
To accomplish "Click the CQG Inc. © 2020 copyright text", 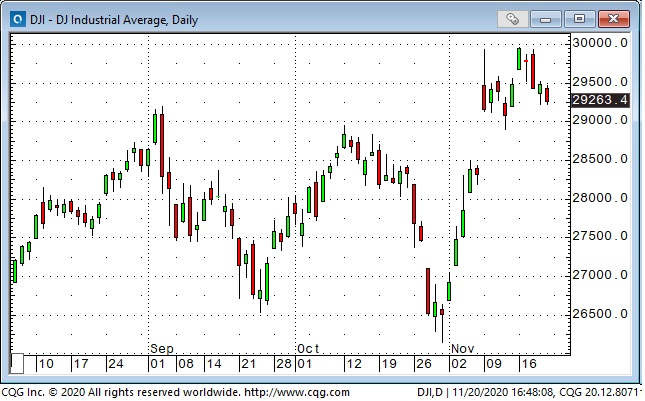I will coord(44,392).
